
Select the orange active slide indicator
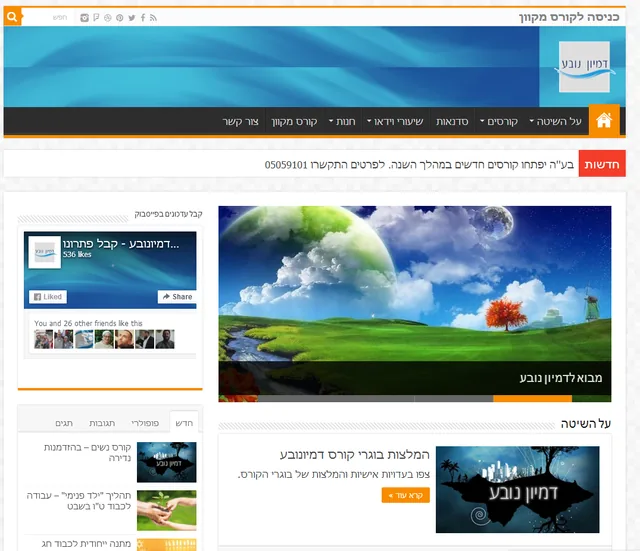pos(532,399)
